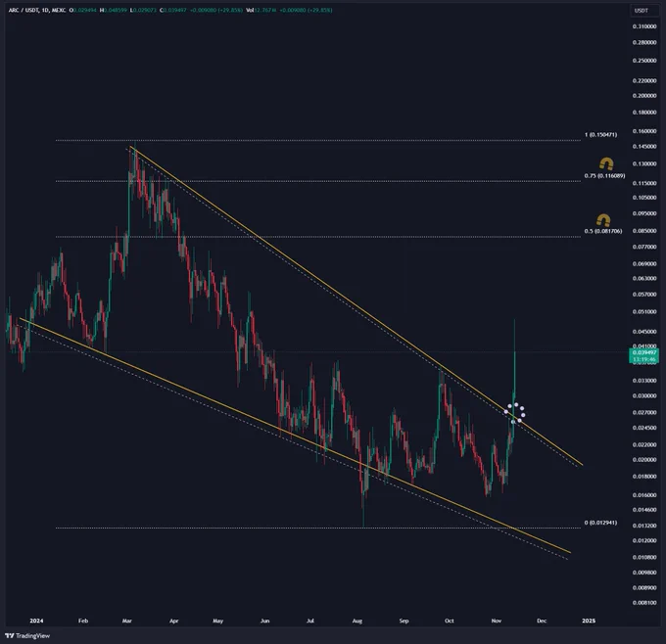
Task: Click the Jun label on time axis
Action: pyautogui.click(x=265, y=621)
